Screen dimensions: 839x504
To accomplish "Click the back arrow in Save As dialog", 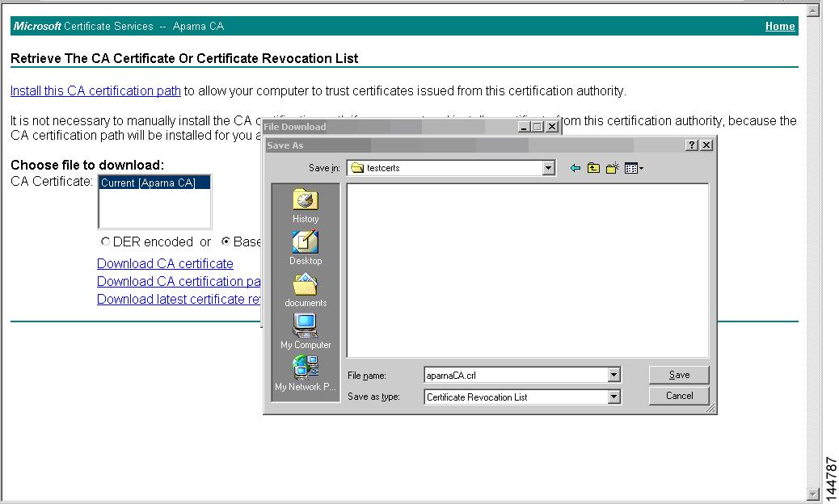I will pyautogui.click(x=575, y=167).
